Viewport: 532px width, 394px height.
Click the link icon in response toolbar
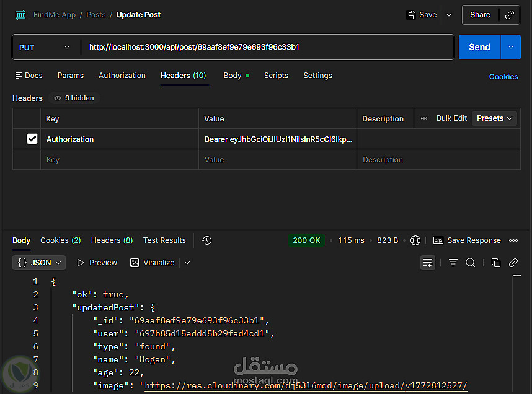click(513, 263)
